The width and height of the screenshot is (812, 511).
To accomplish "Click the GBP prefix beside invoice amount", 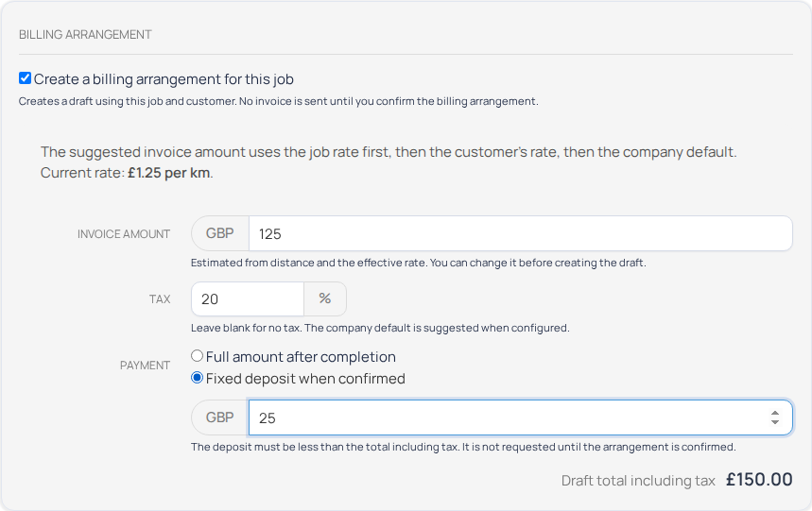I will coord(220,234).
